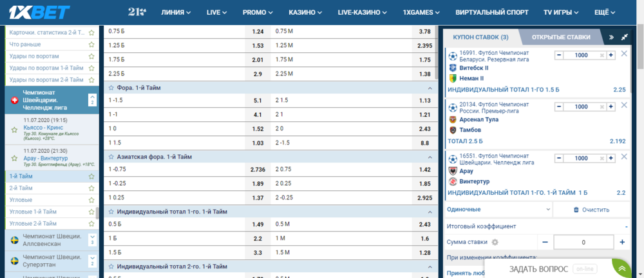Open the 1XGAMES dropdown menu
Image resolution: width=644 pixels, height=278 pixels.
point(422,12)
